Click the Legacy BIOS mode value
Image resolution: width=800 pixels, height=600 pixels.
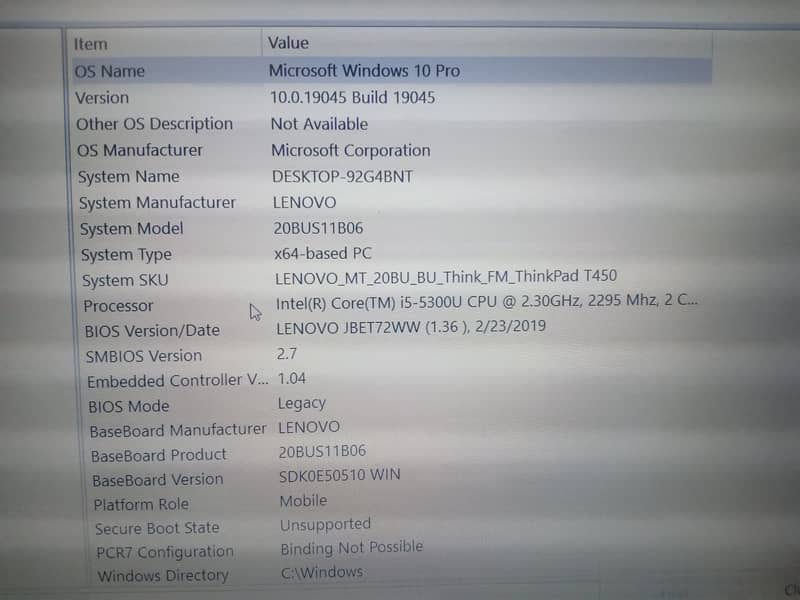(301, 404)
